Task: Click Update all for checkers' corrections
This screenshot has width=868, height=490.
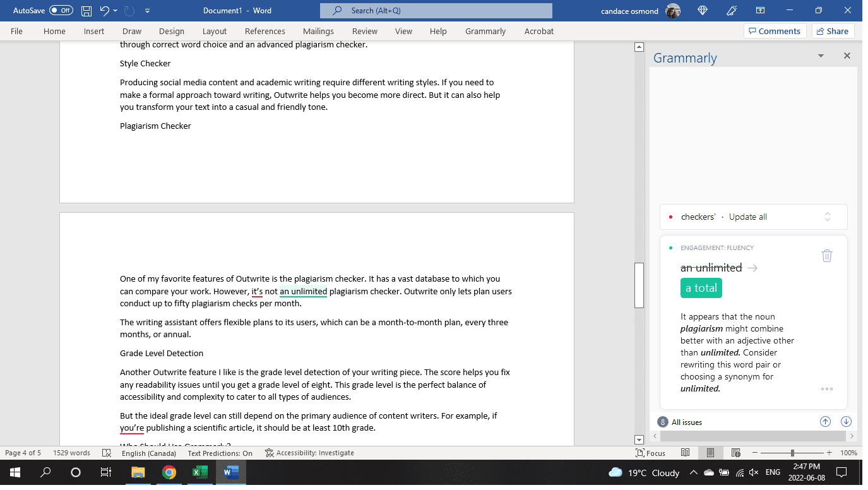Action: click(747, 217)
